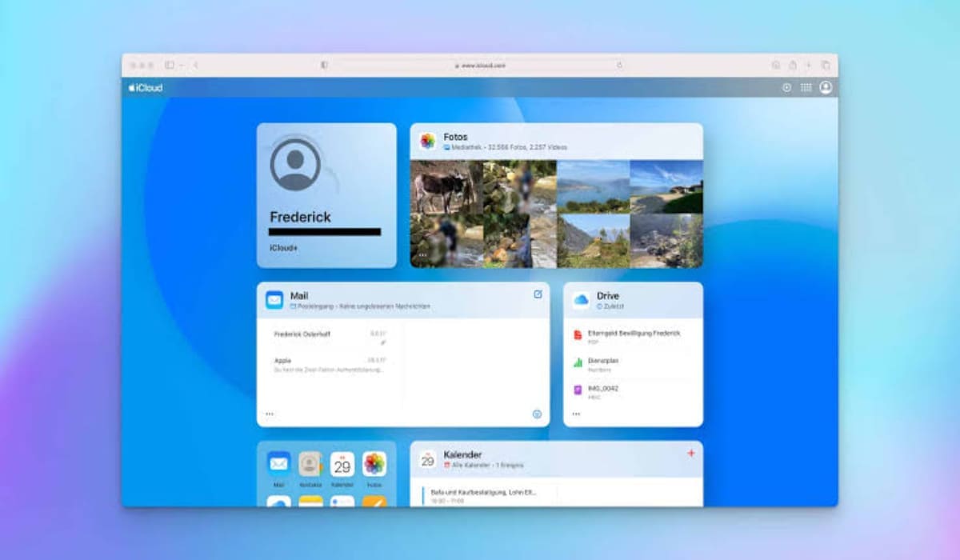960x560 pixels.
Task: Open the circled plus add menu in iCloud header
Action: tap(786, 88)
